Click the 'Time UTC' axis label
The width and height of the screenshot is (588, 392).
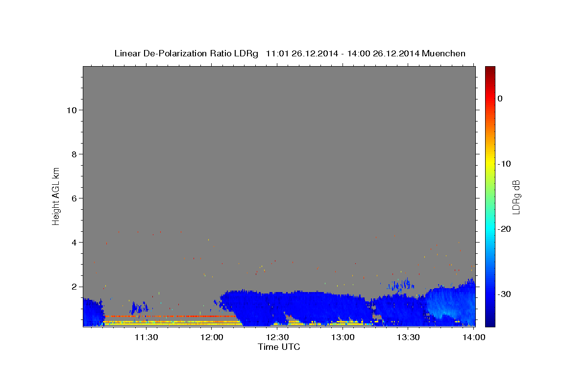click(x=279, y=347)
